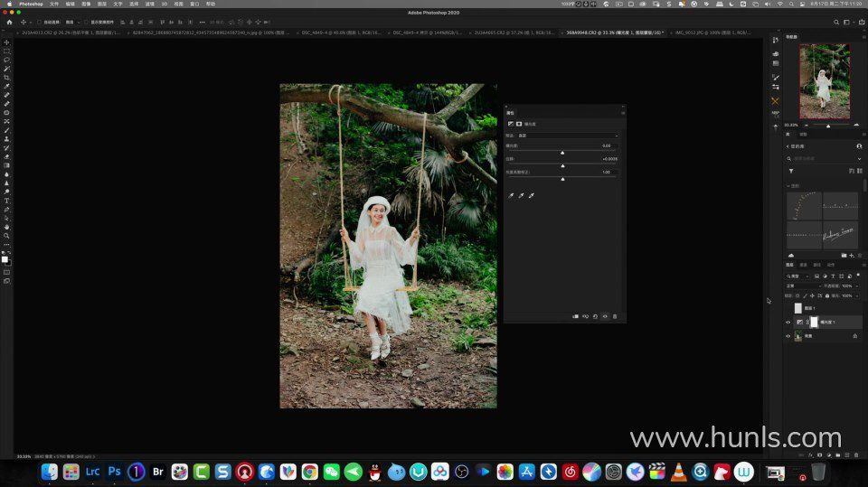Toggle show transform controls checkbox
The height and width of the screenshot is (487, 868).
(85, 22)
